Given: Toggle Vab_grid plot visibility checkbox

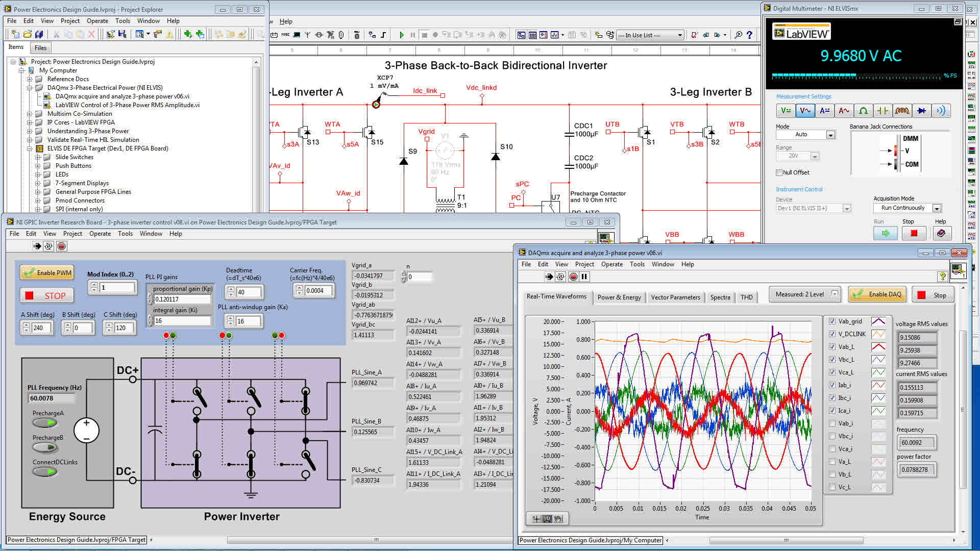Looking at the screenshot, I should 832,321.
